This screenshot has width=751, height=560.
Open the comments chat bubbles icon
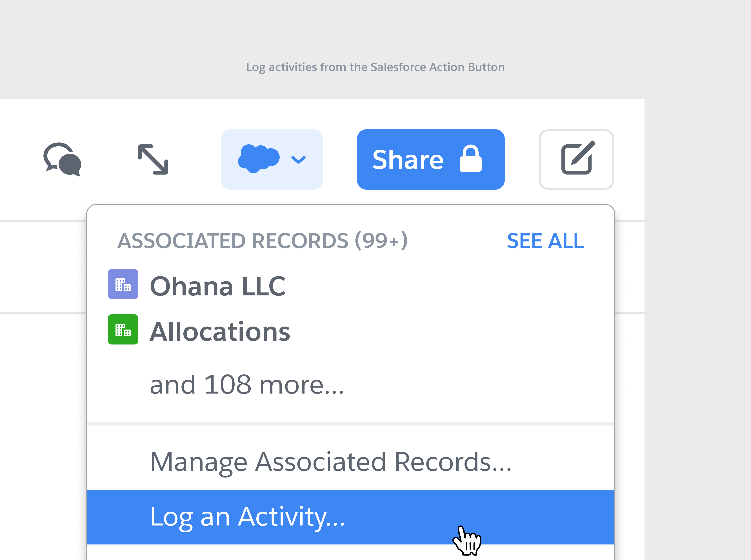coord(62,159)
